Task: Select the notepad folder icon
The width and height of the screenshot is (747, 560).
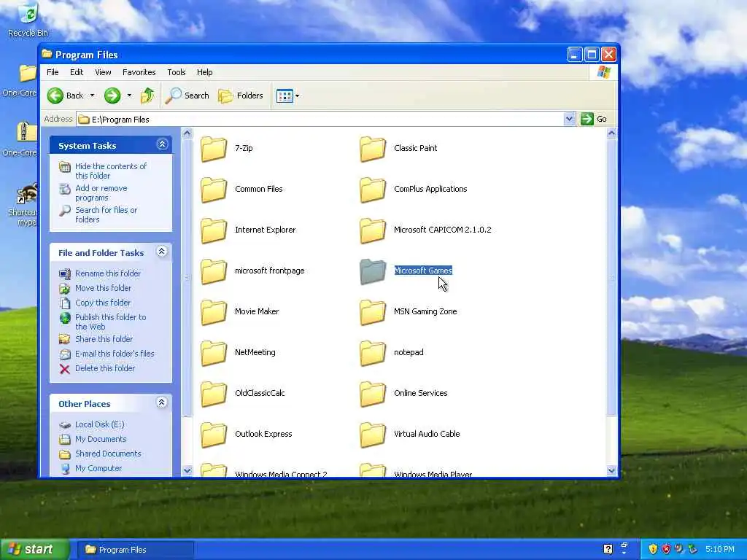Action: [373, 353]
